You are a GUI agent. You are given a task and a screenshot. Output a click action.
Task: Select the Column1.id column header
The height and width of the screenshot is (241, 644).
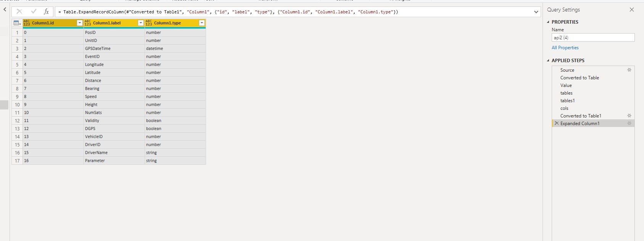(x=53, y=23)
